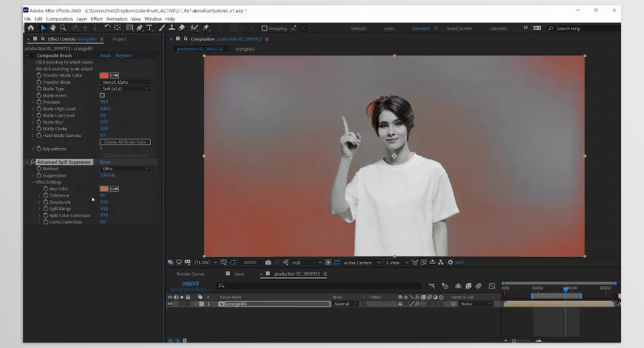644x348 pixels.
Task: Open the magnification ratio dropdown
Action: [x=205, y=263]
